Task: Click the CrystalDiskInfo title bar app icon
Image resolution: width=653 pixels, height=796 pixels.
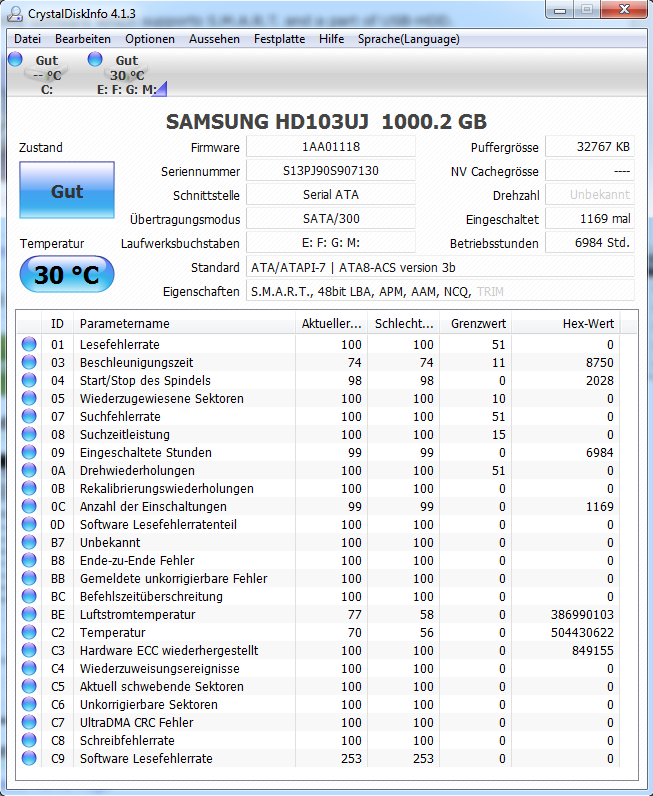Action: 15,14
